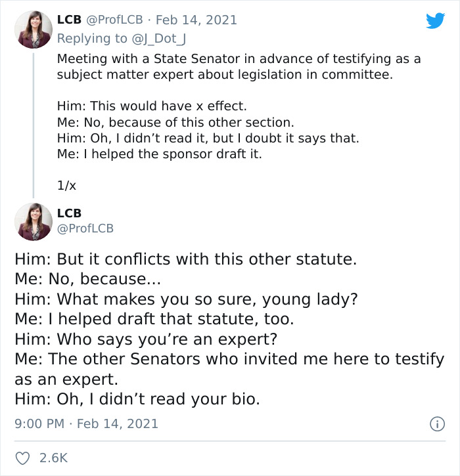Screen dimensions: 460x476
Task: Open the 9:00 PM · Feb 14, 2021 timestamp
Action: [x=86, y=423]
